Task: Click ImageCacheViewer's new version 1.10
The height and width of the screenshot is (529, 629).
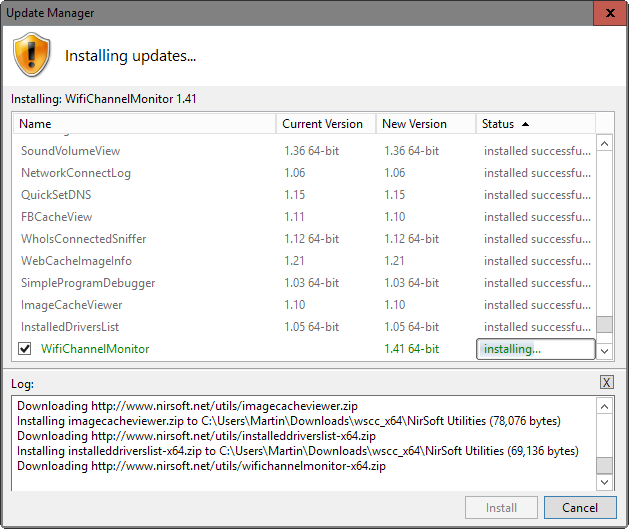Action: tap(395, 305)
